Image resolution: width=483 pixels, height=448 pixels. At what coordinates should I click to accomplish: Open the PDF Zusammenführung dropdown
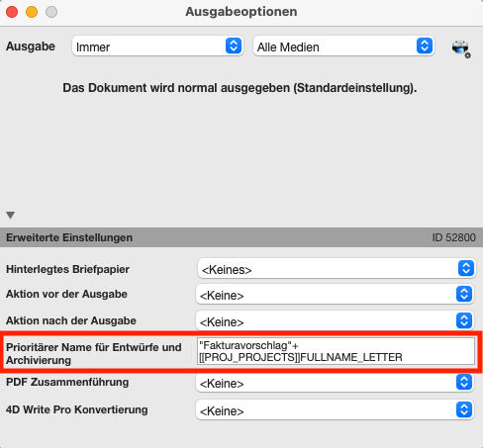[x=335, y=383]
